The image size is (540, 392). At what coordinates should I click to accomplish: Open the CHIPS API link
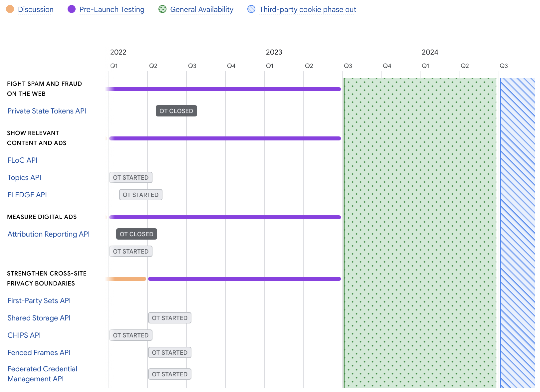coord(24,335)
